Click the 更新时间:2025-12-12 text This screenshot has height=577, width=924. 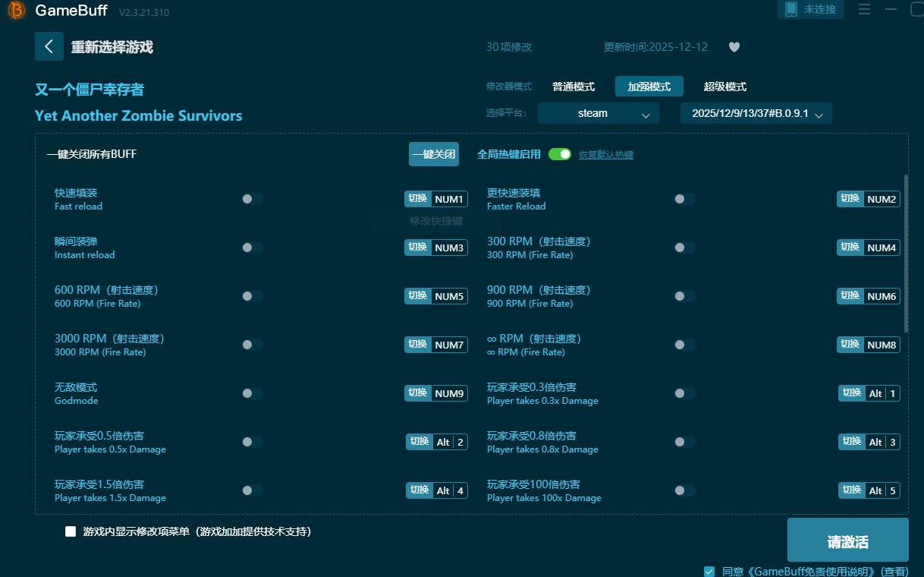[x=655, y=47]
